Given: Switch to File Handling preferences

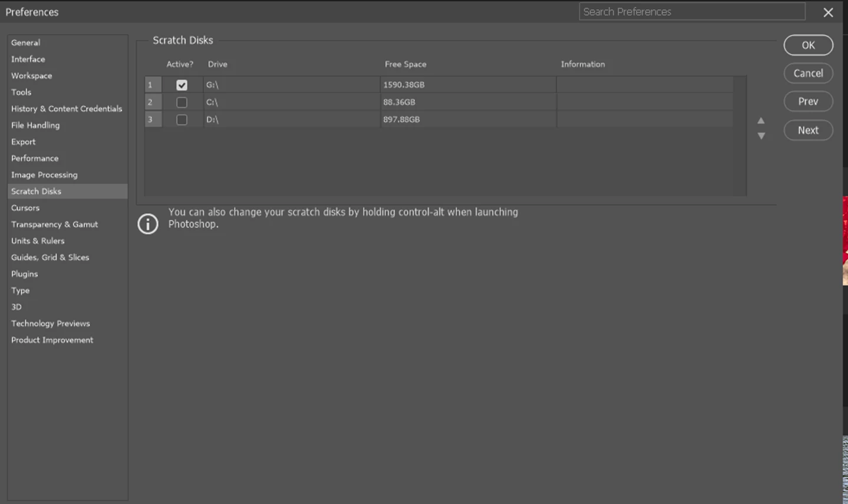Looking at the screenshot, I should [x=35, y=125].
